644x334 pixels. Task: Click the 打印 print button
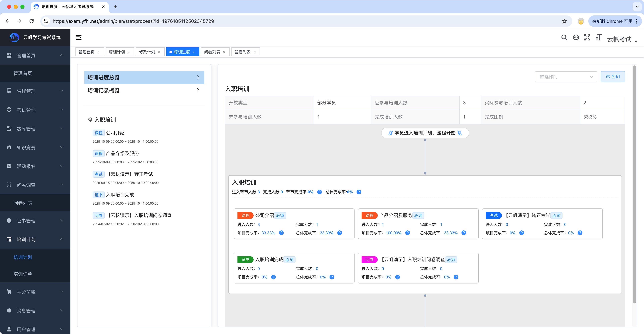coord(612,77)
